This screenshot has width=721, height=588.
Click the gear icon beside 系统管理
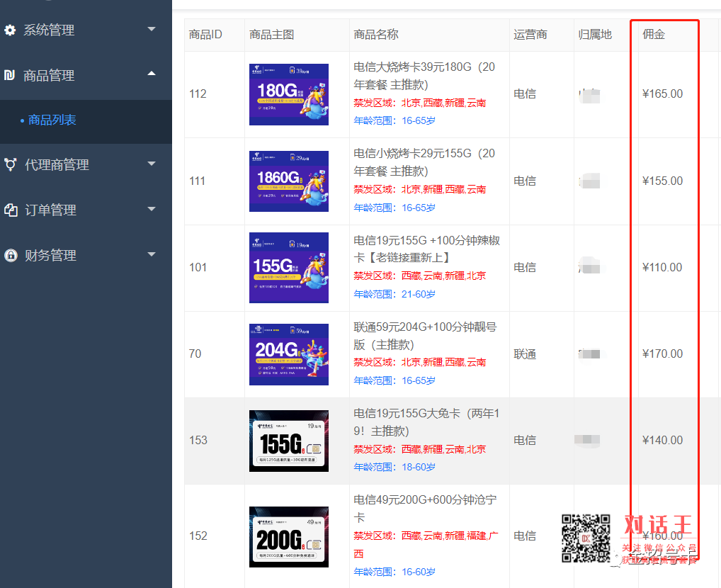(x=10, y=30)
